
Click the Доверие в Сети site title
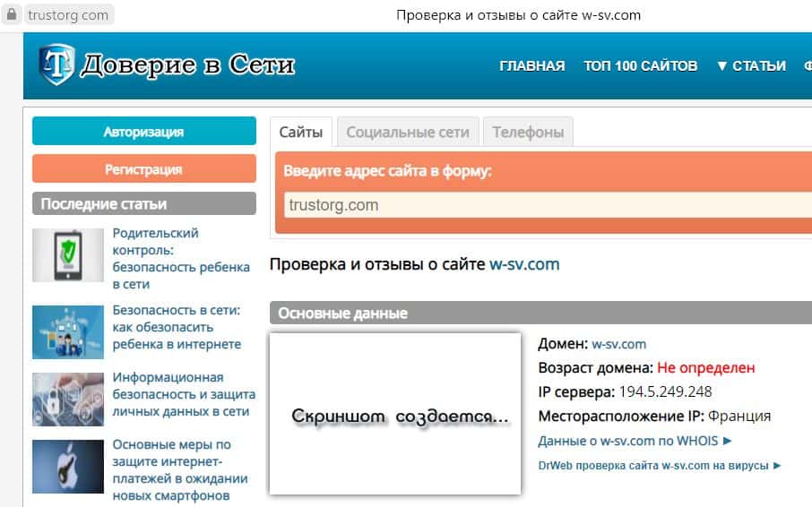click(187, 65)
